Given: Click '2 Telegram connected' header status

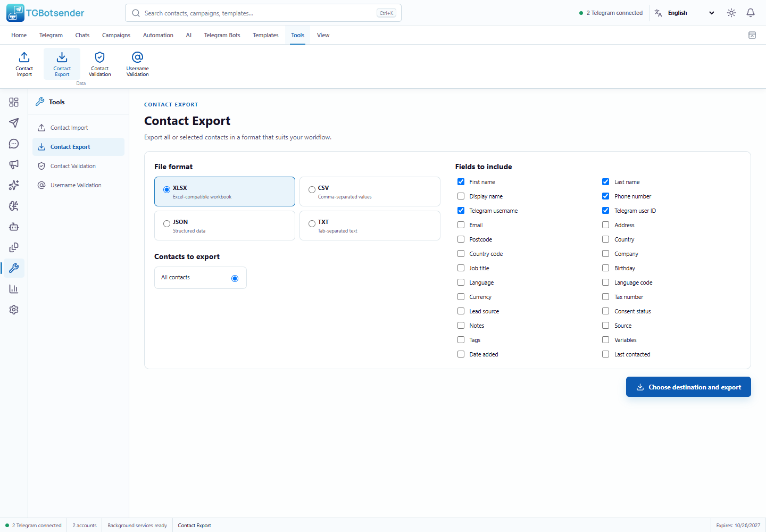Looking at the screenshot, I should [611, 13].
